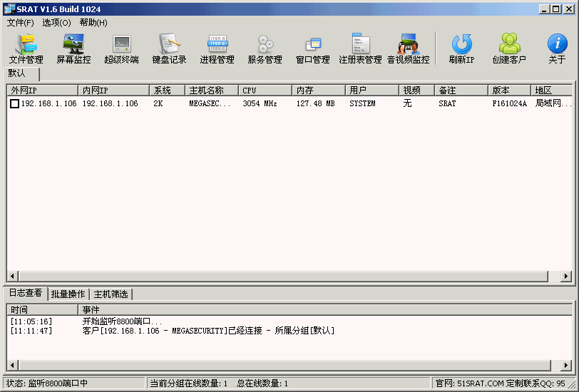The height and width of the screenshot is (392, 579).
Task: Open the 超级终端 terminal tool
Action: point(121,48)
